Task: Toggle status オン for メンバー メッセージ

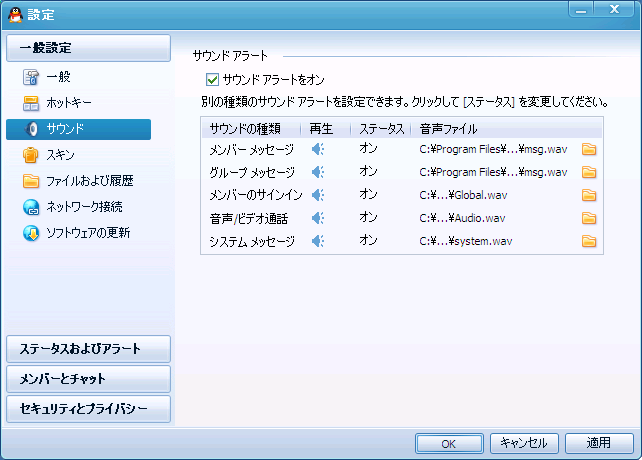Action: click(x=368, y=148)
